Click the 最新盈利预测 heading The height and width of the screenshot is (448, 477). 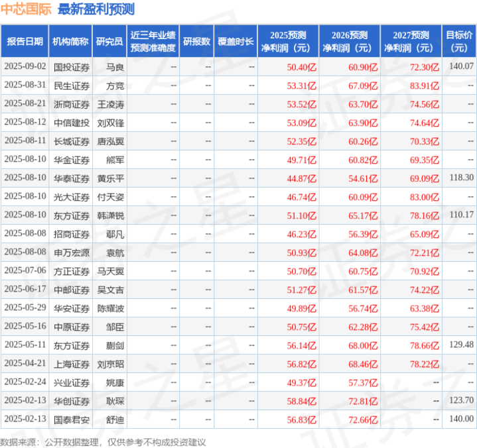[x=96, y=9]
